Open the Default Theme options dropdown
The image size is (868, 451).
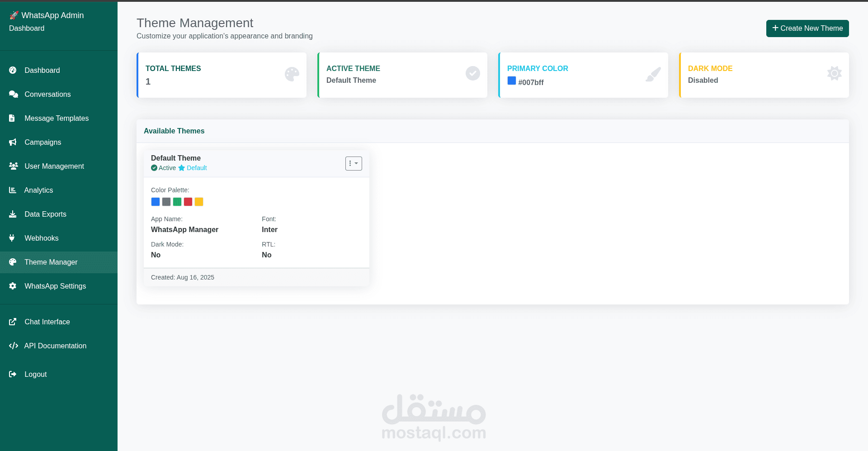click(x=354, y=163)
